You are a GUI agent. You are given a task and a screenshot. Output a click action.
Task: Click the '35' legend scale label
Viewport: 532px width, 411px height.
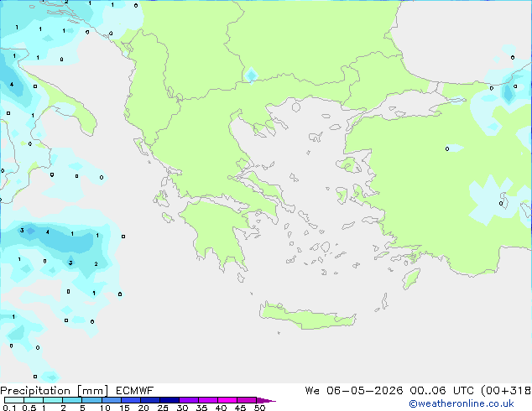[201, 408]
